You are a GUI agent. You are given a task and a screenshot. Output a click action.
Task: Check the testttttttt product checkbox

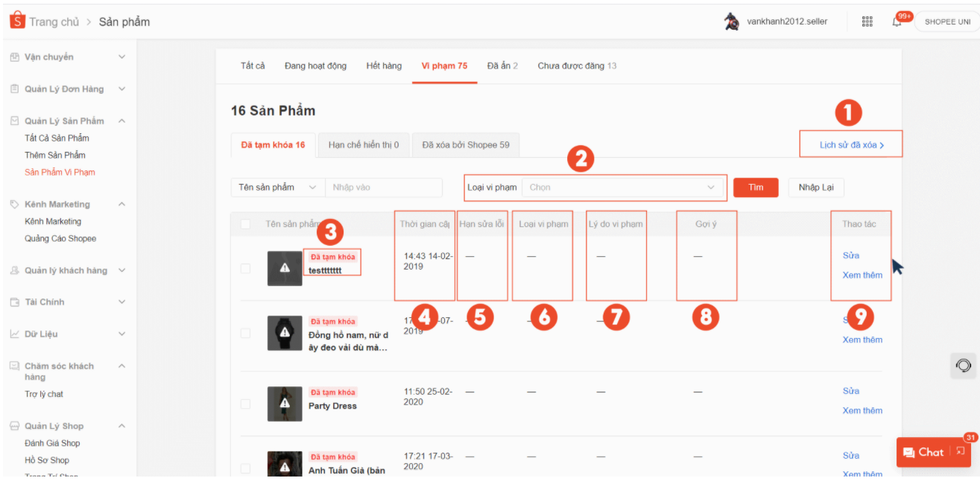pos(246,269)
